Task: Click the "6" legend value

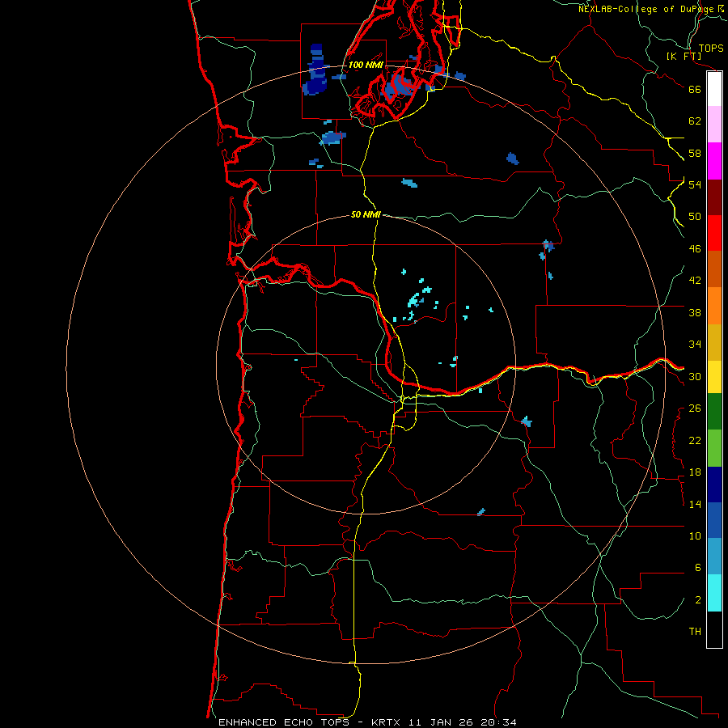Action: coord(698,568)
